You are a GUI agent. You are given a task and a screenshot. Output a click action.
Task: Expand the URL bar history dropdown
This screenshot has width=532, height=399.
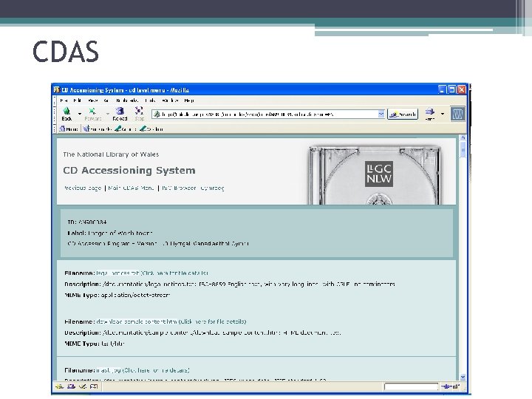point(381,115)
